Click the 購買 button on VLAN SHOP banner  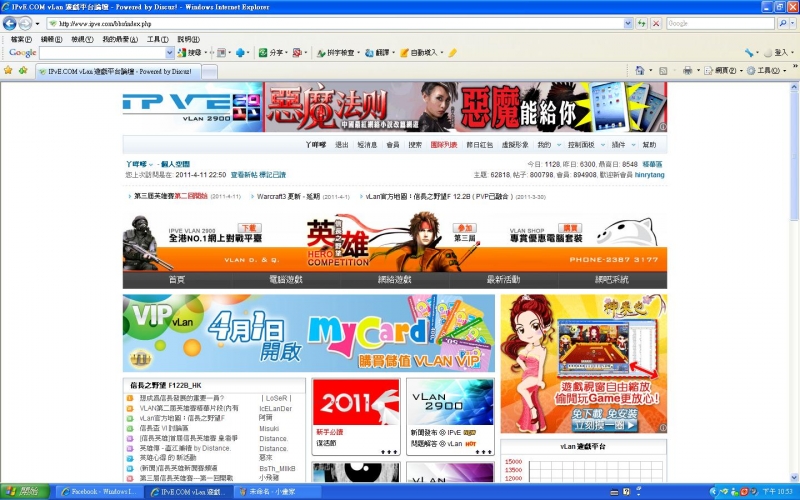pyautogui.click(x=570, y=228)
